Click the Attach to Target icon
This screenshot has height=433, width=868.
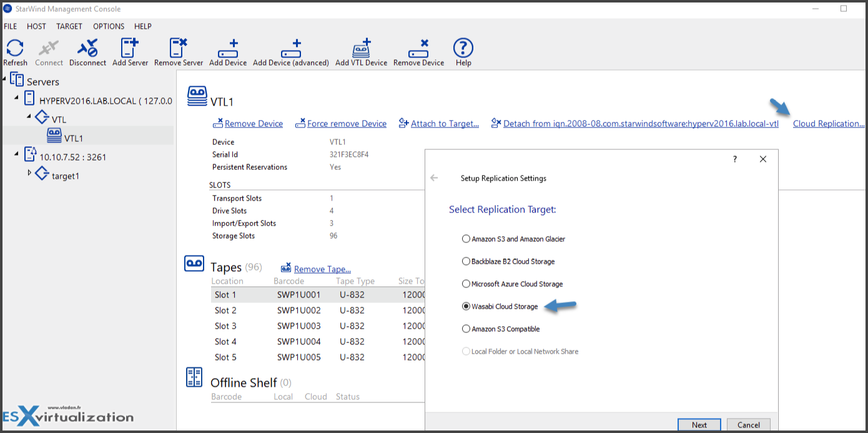[403, 123]
